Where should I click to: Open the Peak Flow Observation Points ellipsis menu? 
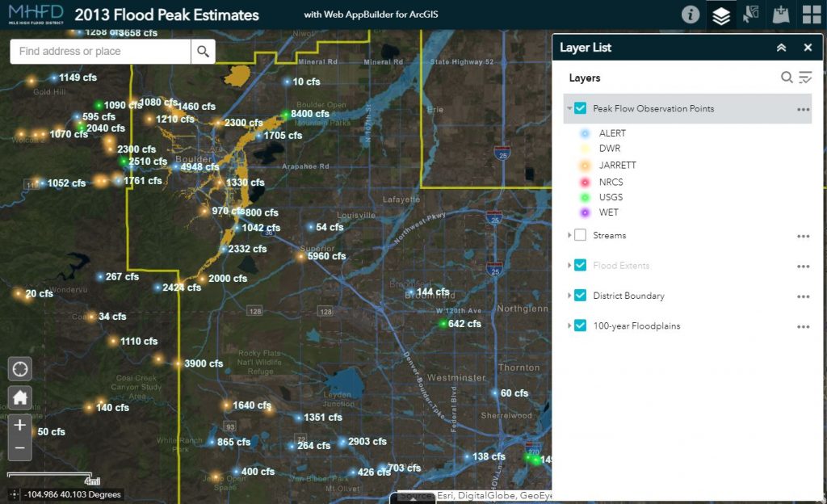(803, 108)
